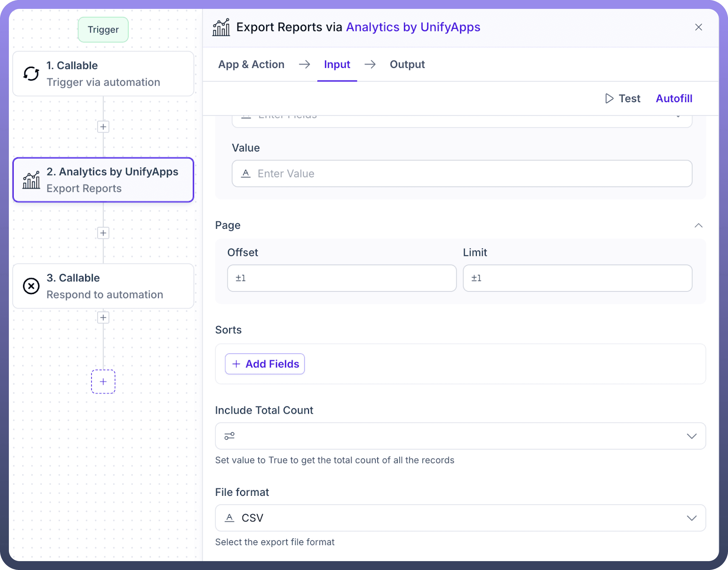
Task: Collapse the Page section chevron
Action: click(x=698, y=226)
